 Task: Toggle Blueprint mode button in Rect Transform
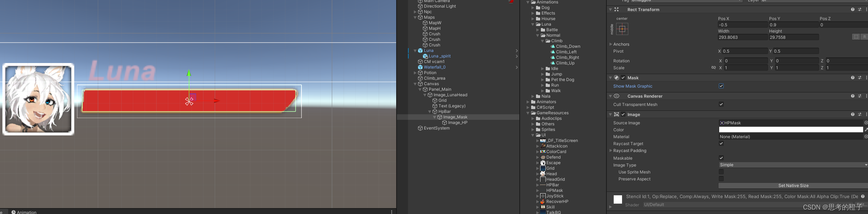tap(856, 37)
